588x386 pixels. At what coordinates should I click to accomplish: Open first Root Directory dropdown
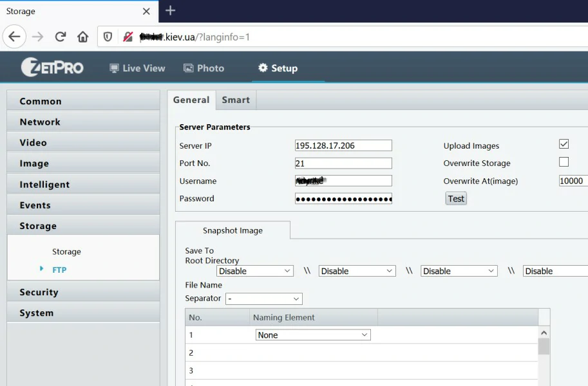pyautogui.click(x=255, y=271)
